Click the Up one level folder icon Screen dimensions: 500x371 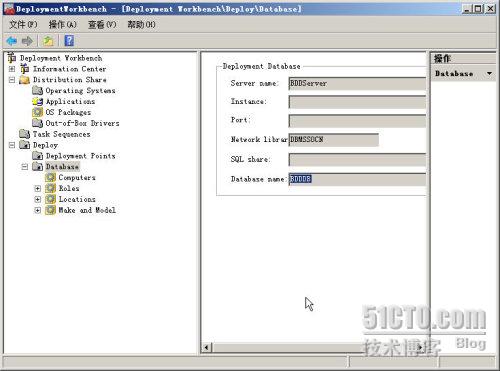coord(48,41)
